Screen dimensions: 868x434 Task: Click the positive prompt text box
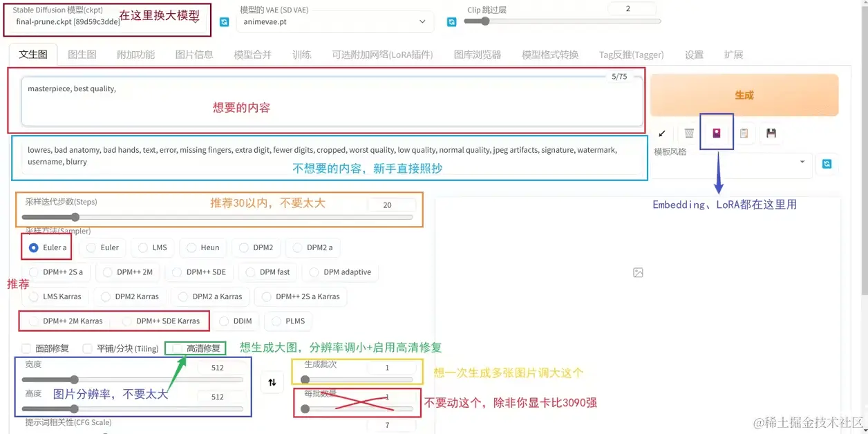(x=332, y=101)
